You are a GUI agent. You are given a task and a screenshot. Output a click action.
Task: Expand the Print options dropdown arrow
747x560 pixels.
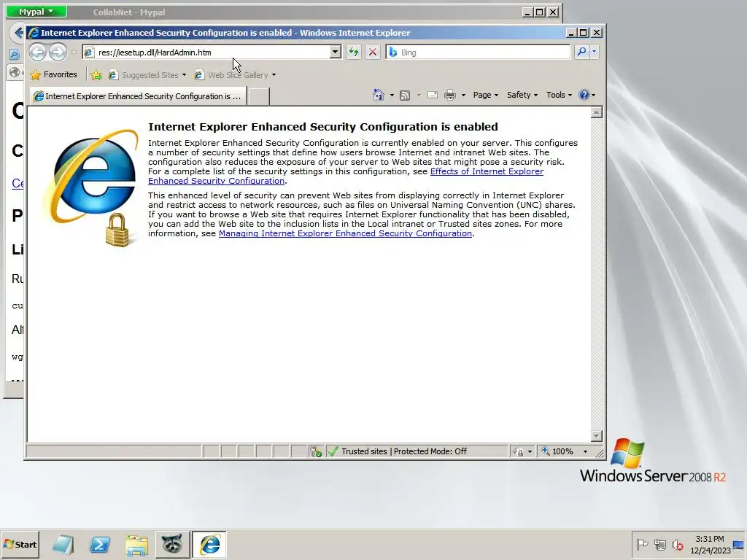tap(463, 96)
